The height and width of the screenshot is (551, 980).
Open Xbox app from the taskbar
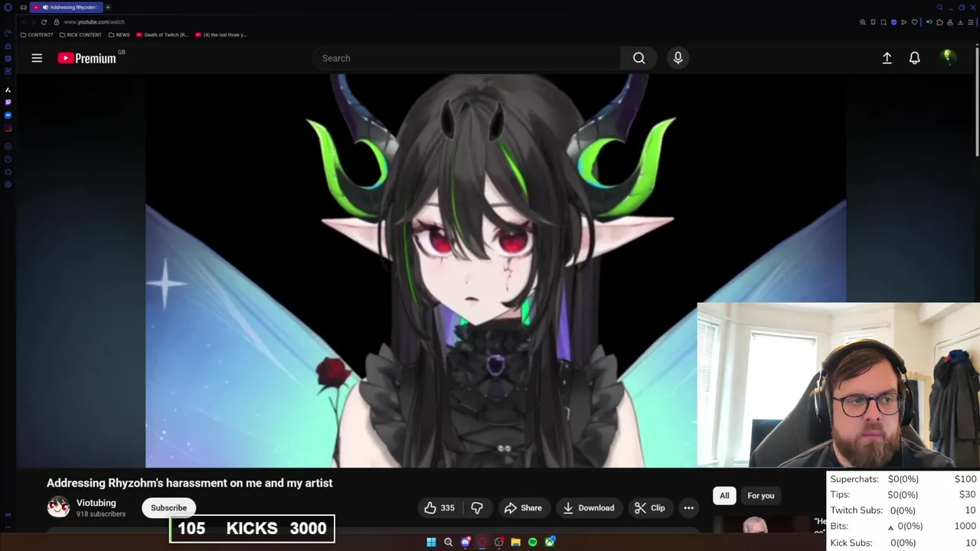click(x=550, y=542)
